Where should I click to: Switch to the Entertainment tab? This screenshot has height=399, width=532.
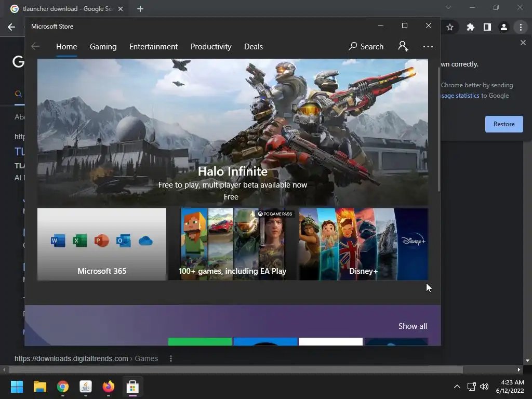coord(153,46)
